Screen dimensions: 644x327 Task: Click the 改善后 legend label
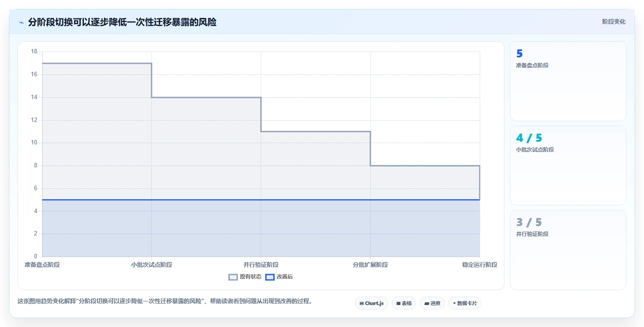(285, 277)
